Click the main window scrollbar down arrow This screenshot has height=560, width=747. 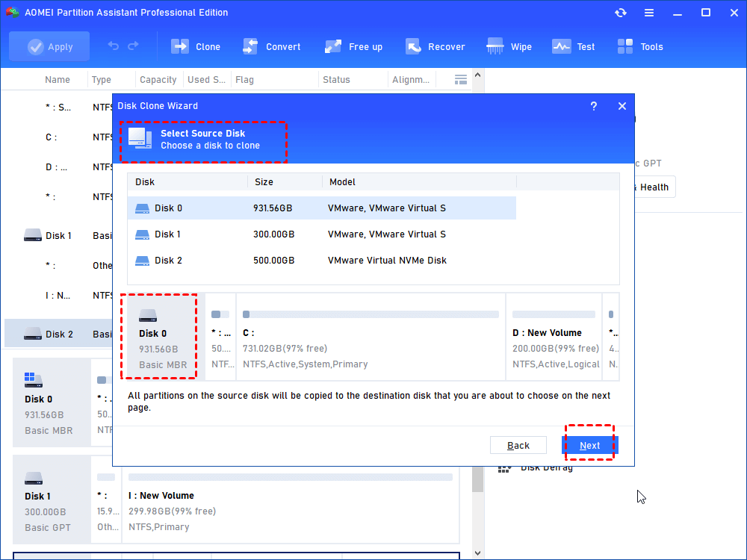[477, 552]
